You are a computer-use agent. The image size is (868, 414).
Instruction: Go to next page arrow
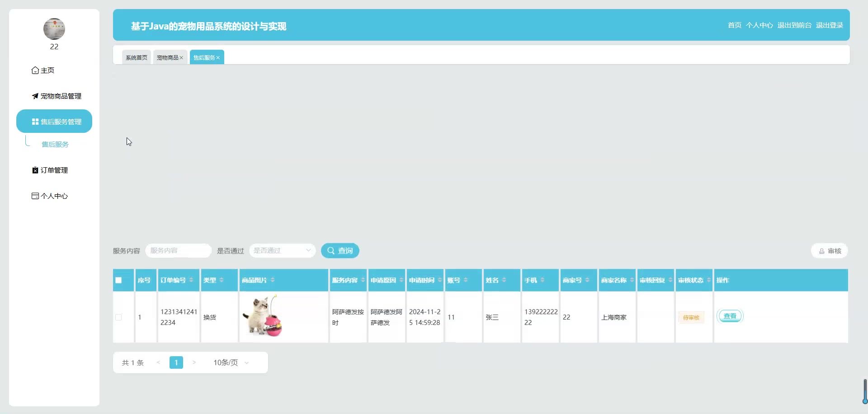click(194, 362)
